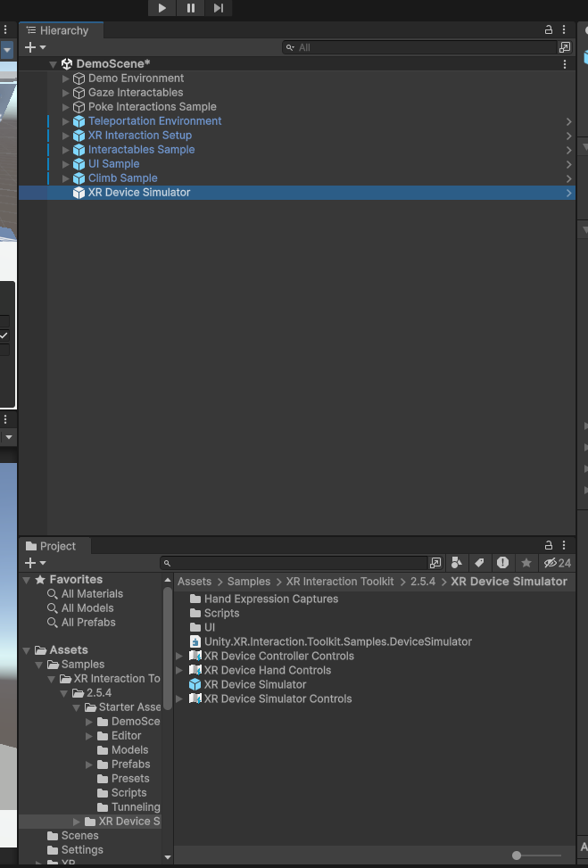Select Interactables Sample prefab icon
588x868 pixels.
(79, 150)
